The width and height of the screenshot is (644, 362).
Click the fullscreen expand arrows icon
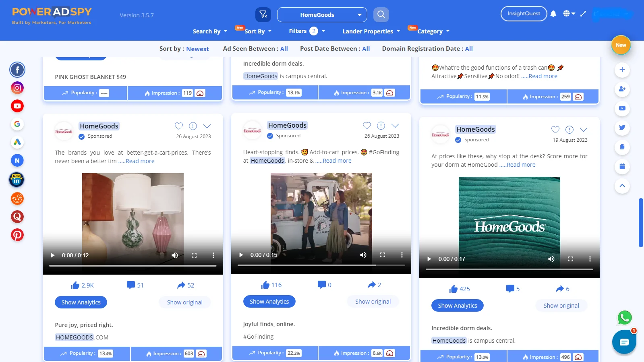(x=583, y=14)
